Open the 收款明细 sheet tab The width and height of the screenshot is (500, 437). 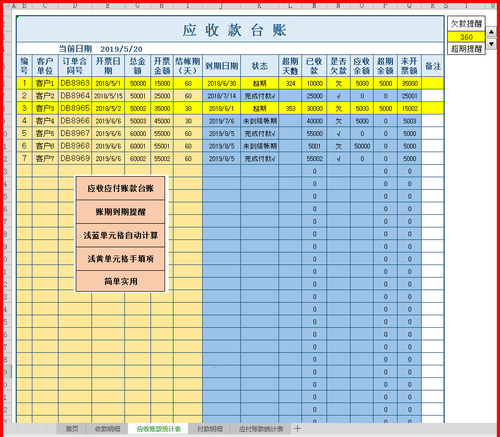click(107, 429)
